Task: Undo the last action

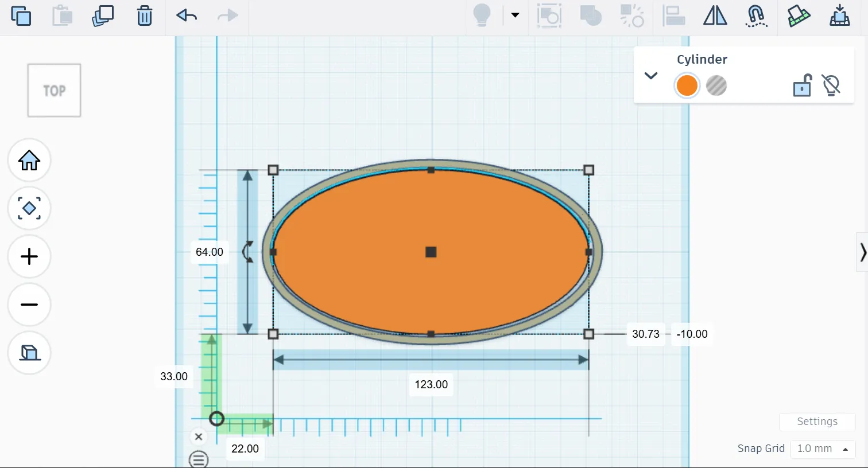Action: (187, 15)
